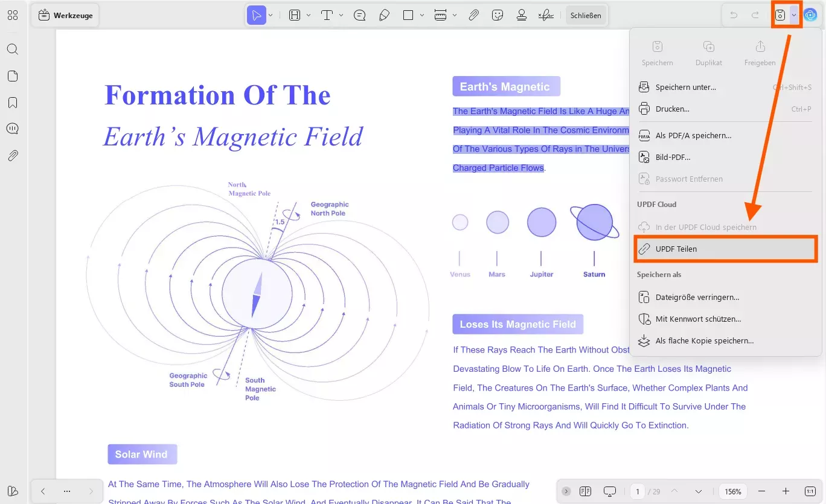Select the arrow cursor tool
This screenshot has height=504, width=826.
coord(257,16)
